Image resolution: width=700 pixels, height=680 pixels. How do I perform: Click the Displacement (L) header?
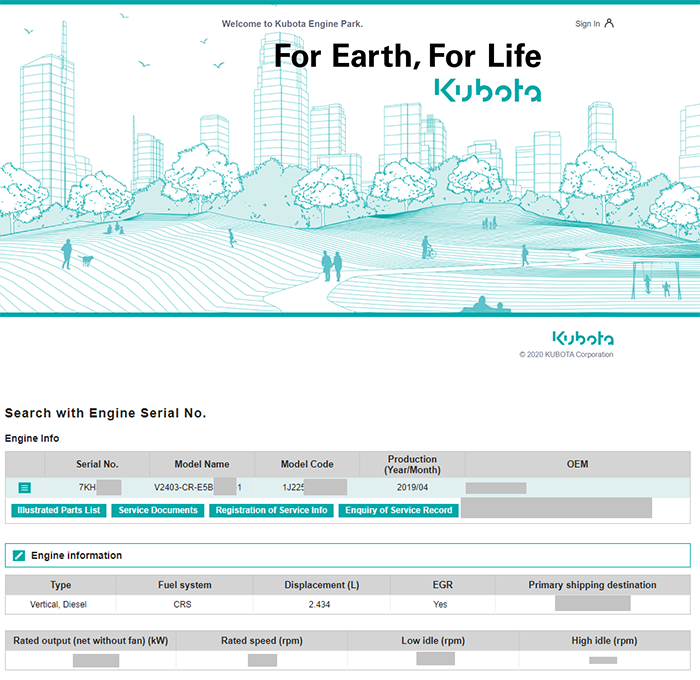coord(322,585)
